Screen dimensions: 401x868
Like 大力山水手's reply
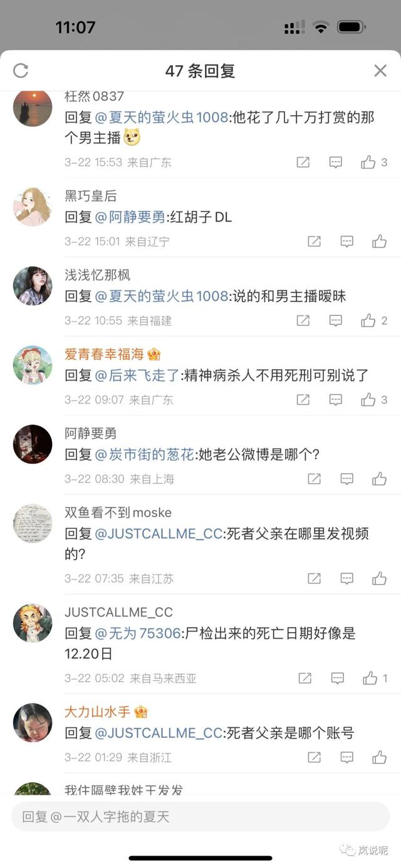tap(379, 757)
